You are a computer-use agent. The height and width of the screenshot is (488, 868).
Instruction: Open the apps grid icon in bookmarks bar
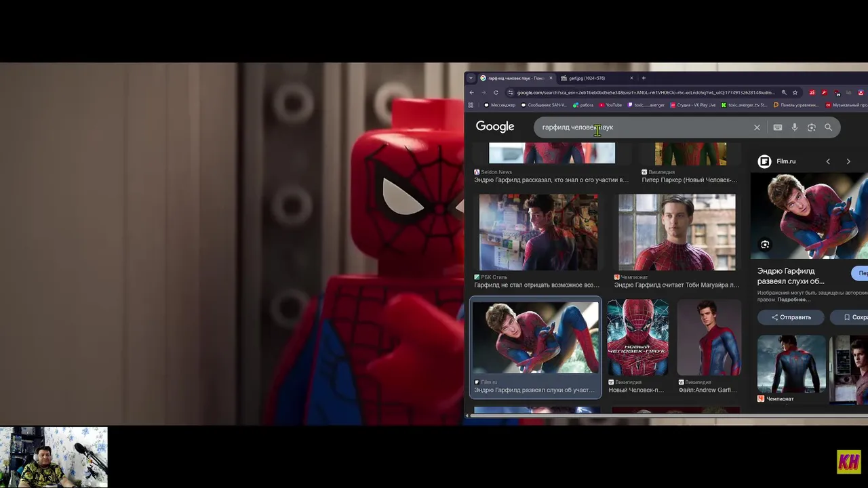pos(471,105)
